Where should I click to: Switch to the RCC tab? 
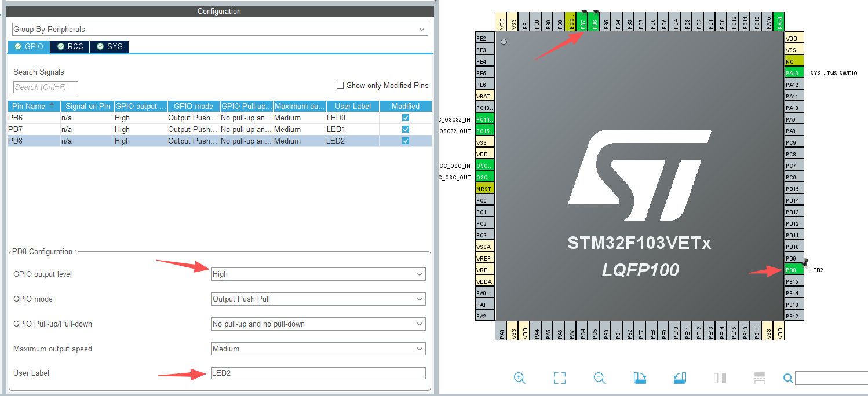pyautogui.click(x=70, y=46)
